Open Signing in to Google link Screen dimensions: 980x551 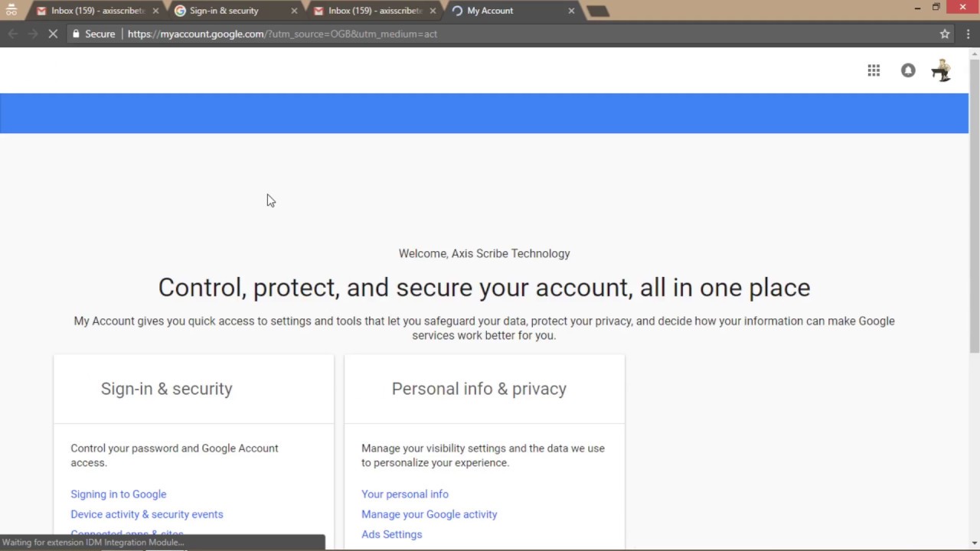click(119, 494)
